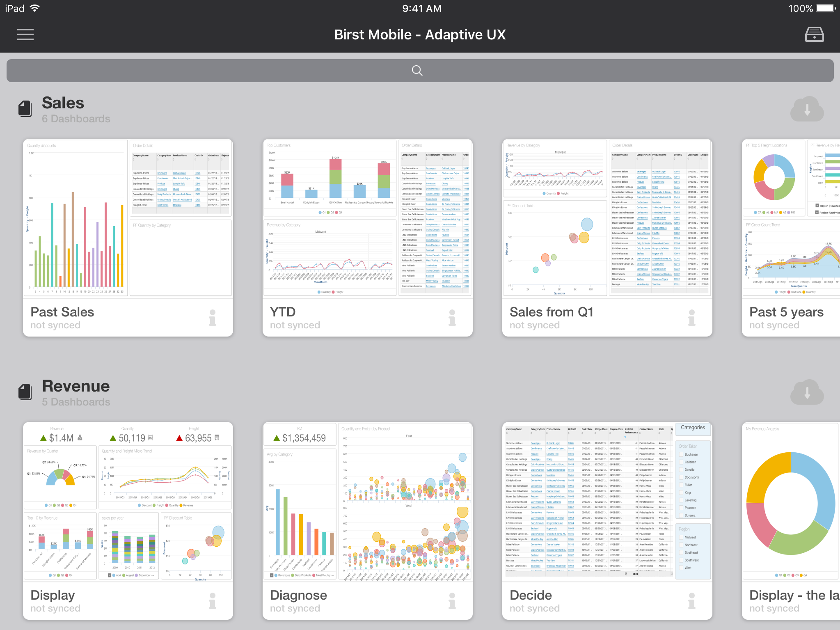The image size is (840, 630).
Task: Show info for Display dashboard
Action: click(x=212, y=601)
